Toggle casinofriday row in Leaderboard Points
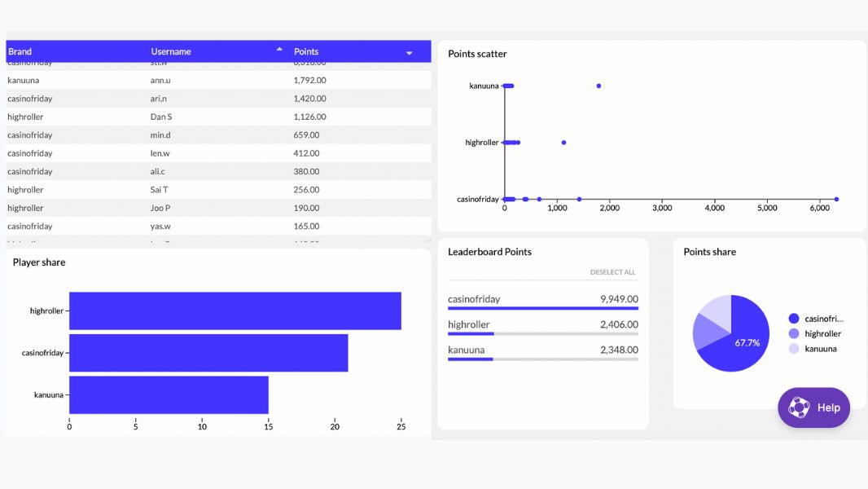The height and width of the screenshot is (489, 868). (x=543, y=300)
